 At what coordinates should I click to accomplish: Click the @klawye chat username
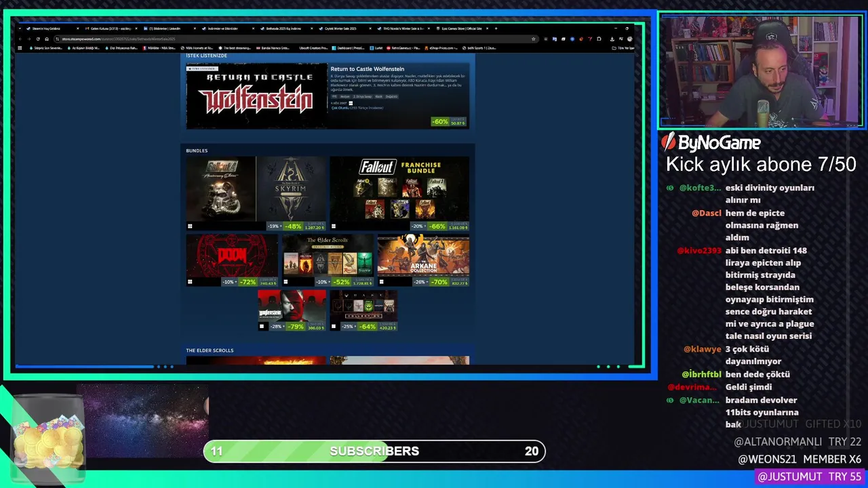702,349
